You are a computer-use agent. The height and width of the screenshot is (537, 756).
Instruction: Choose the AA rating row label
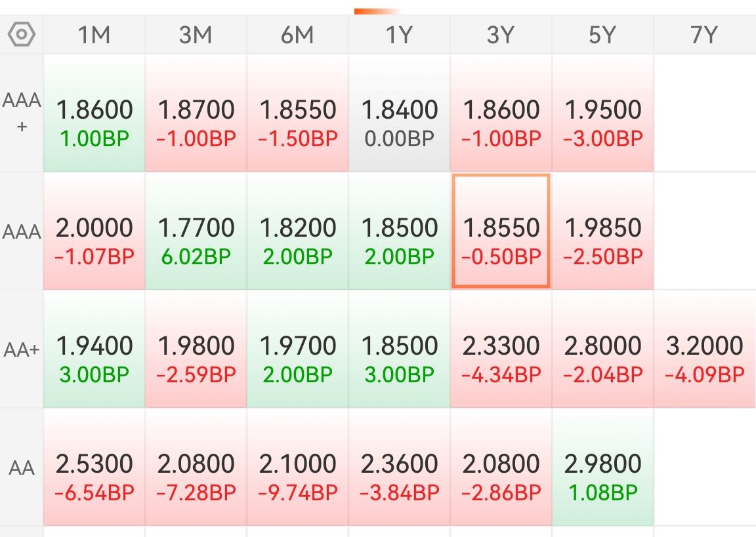22,467
